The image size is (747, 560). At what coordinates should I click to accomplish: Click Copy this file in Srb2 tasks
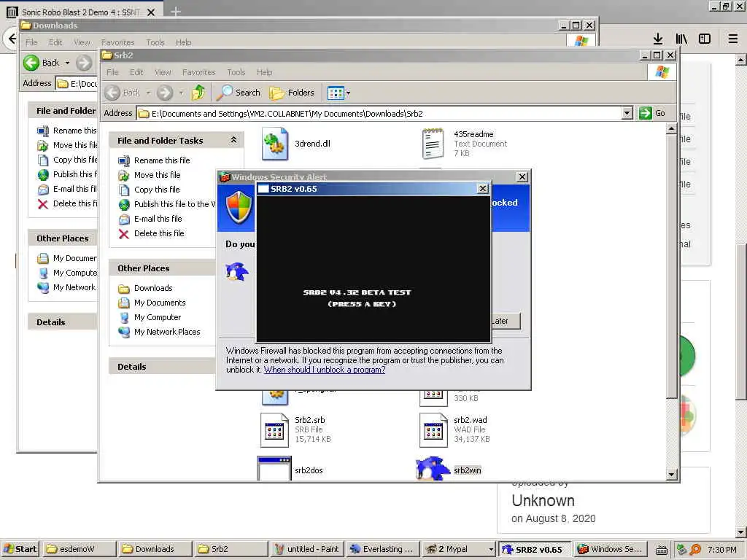(x=157, y=190)
